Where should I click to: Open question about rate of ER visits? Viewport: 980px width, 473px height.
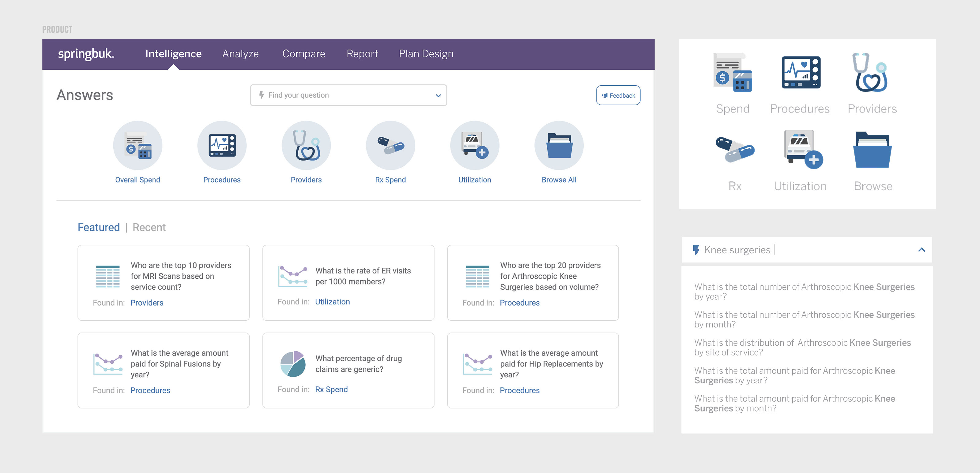[x=363, y=276]
